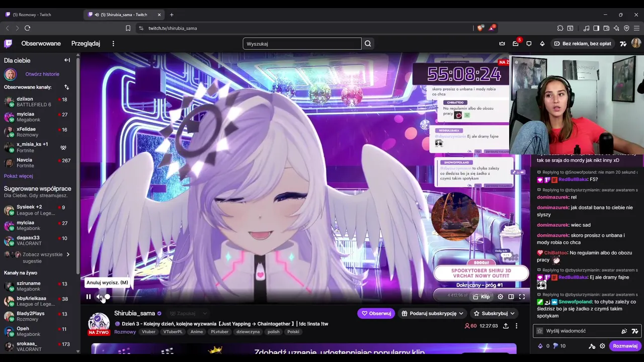Select the Vtuber tag
The height and width of the screenshot is (362, 644).
coord(148,332)
